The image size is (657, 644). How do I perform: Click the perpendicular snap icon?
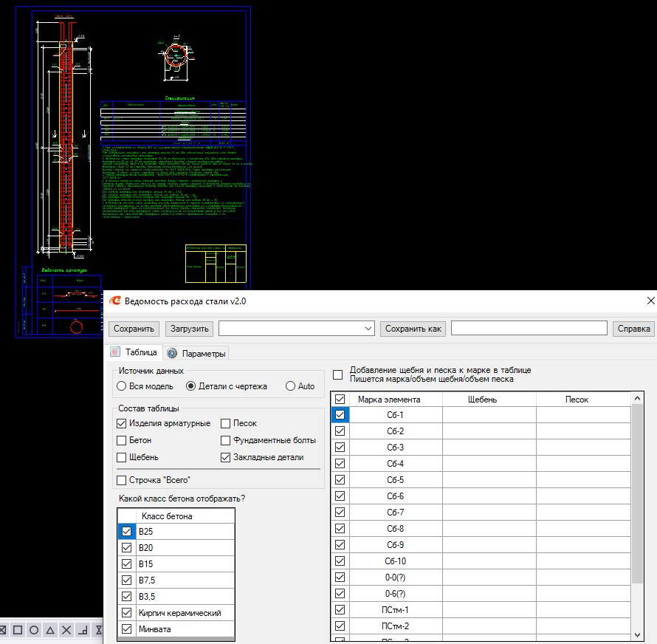point(83,630)
